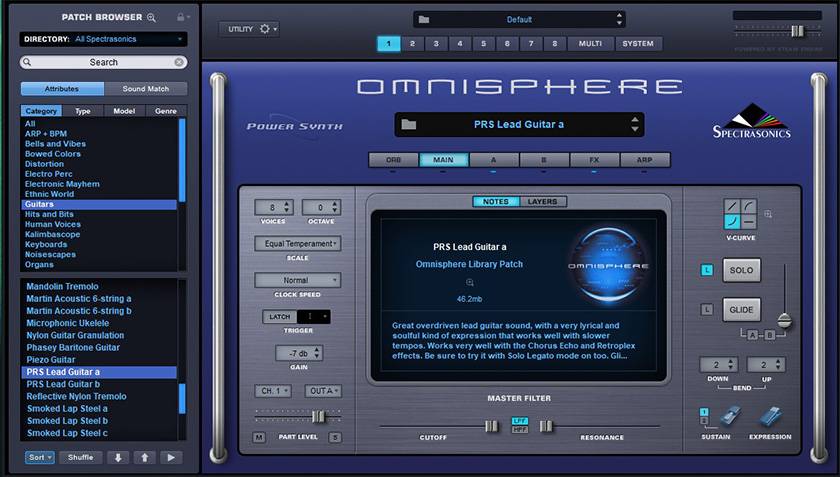This screenshot has height=477, width=840.
Task: Open the Trigger mode dropdown
Action: coord(313,317)
